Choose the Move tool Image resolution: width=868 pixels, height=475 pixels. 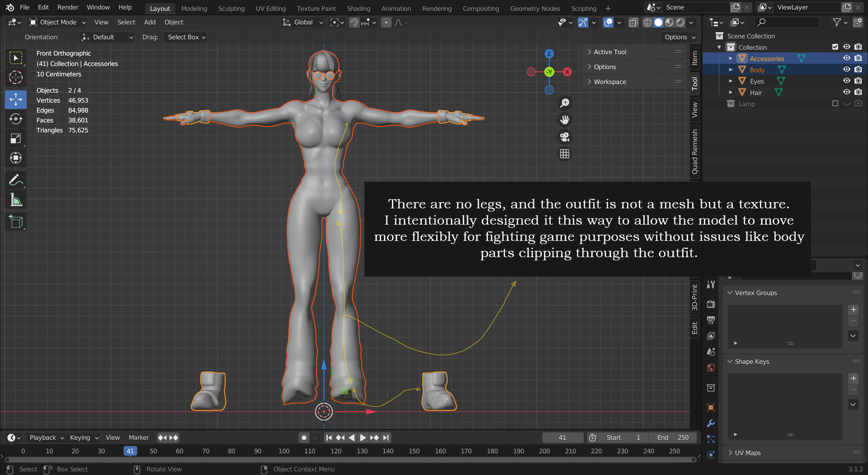click(x=16, y=99)
